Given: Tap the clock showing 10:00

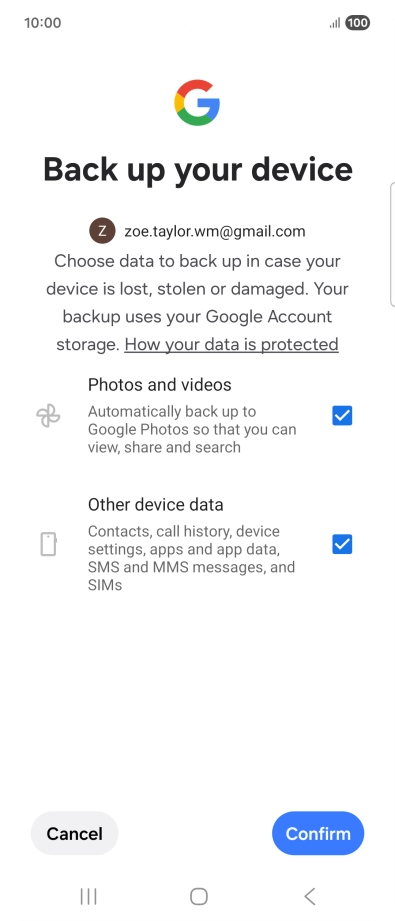Looking at the screenshot, I should click(42, 23).
